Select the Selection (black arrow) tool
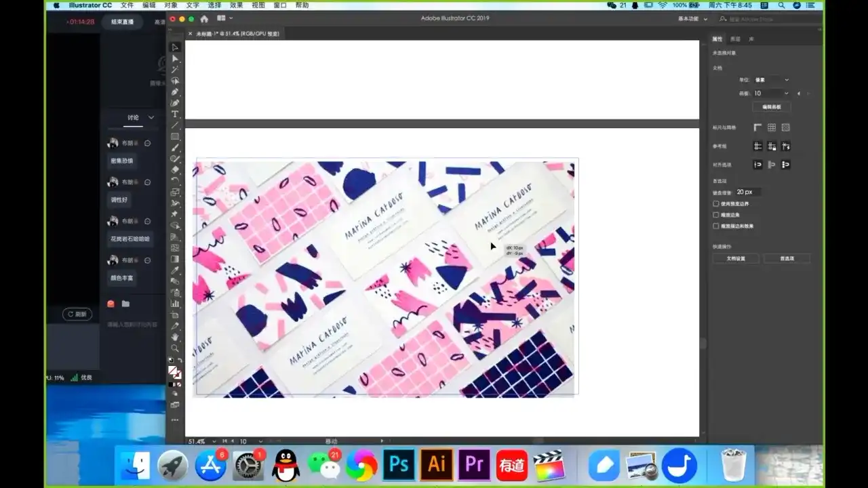Viewport: 868px width, 488px height. click(175, 47)
